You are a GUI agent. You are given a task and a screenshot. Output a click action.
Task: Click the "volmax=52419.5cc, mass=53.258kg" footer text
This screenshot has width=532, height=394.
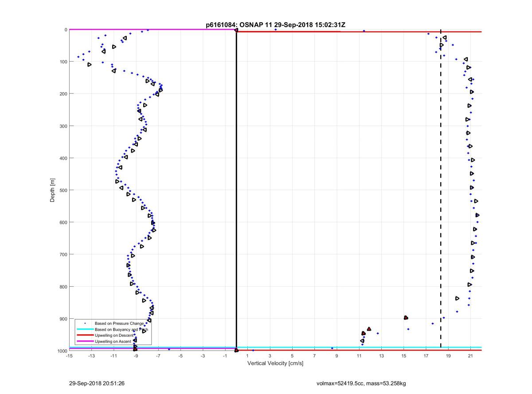[x=361, y=383]
